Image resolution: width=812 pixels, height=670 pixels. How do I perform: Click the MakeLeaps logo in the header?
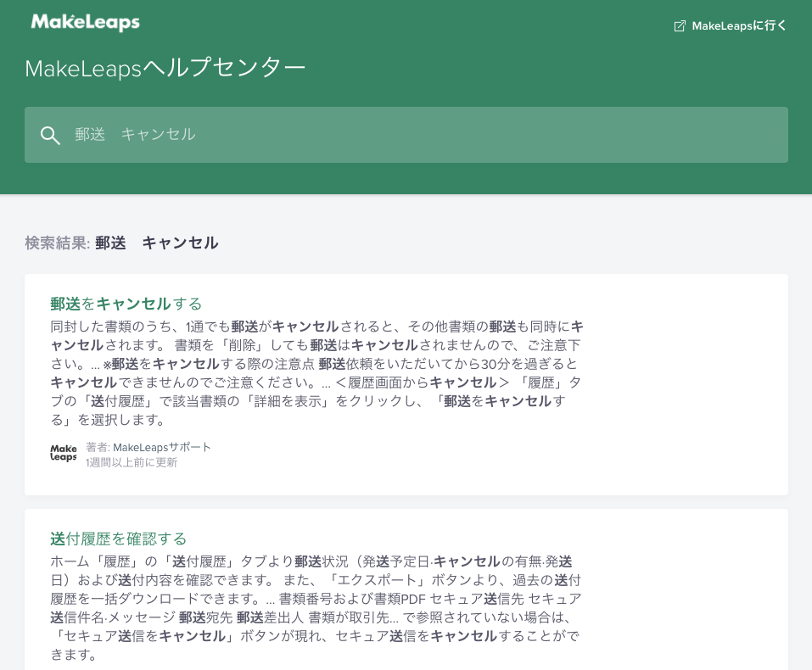[85, 23]
